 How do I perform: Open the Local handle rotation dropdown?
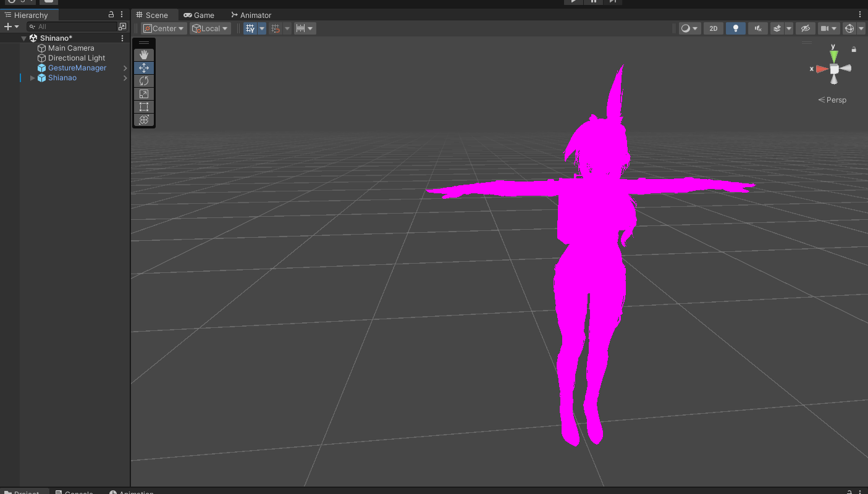(x=210, y=28)
